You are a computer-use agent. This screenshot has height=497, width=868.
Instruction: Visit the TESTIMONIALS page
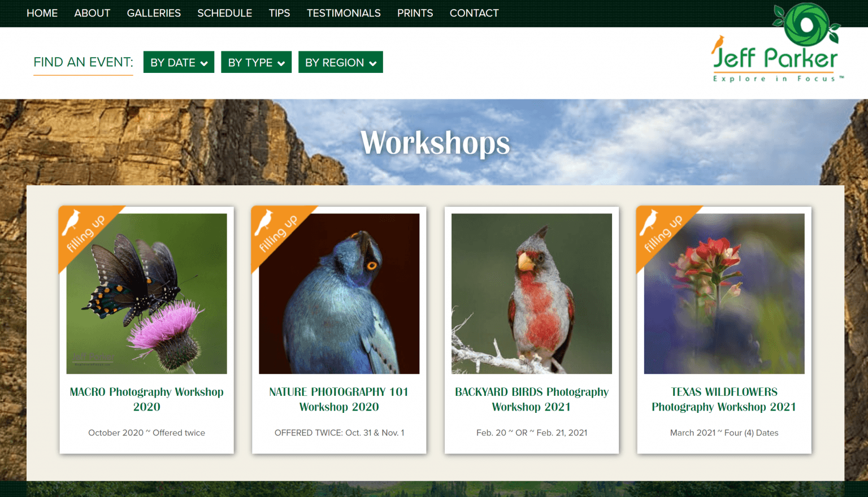344,13
